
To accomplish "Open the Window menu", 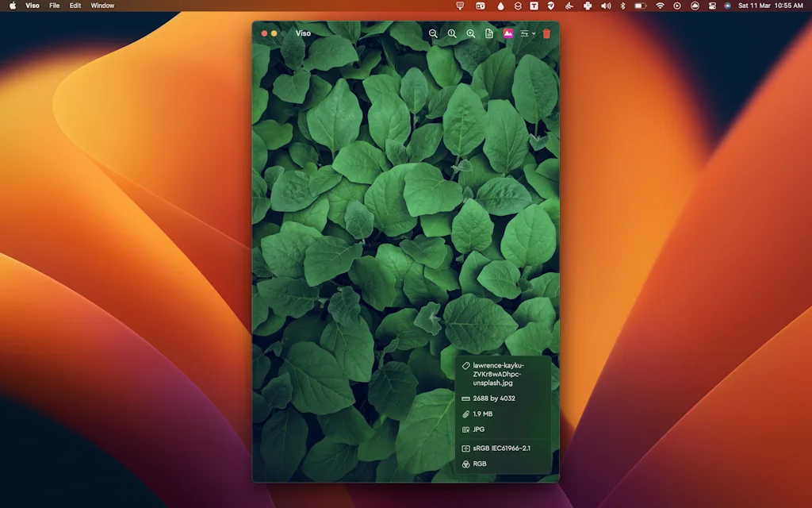I will coord(102,6).
